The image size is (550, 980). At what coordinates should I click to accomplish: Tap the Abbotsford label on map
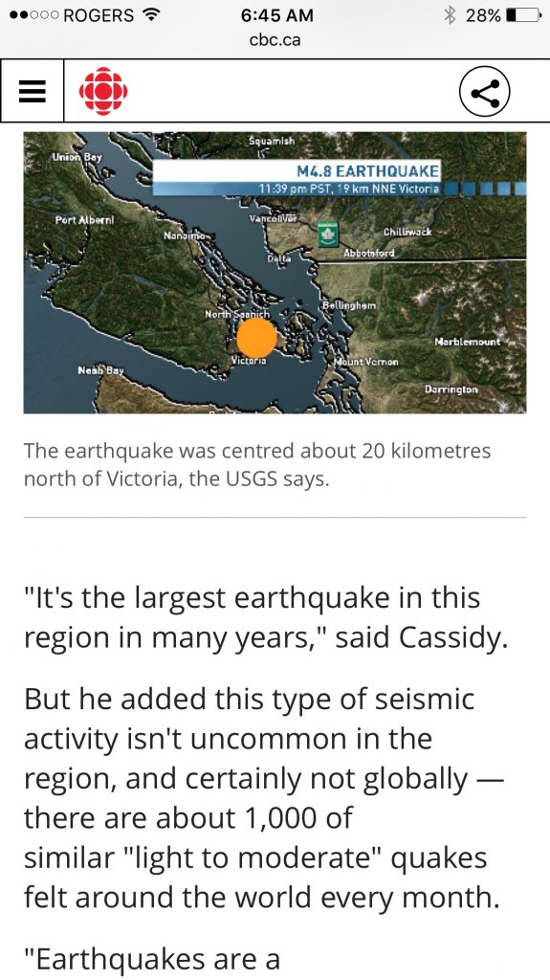coord(369,253)
